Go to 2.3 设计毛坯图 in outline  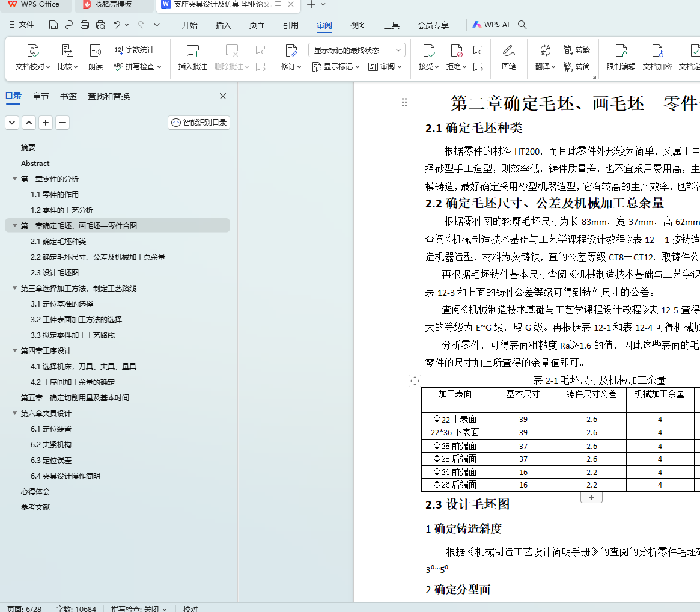click(55, 272)
